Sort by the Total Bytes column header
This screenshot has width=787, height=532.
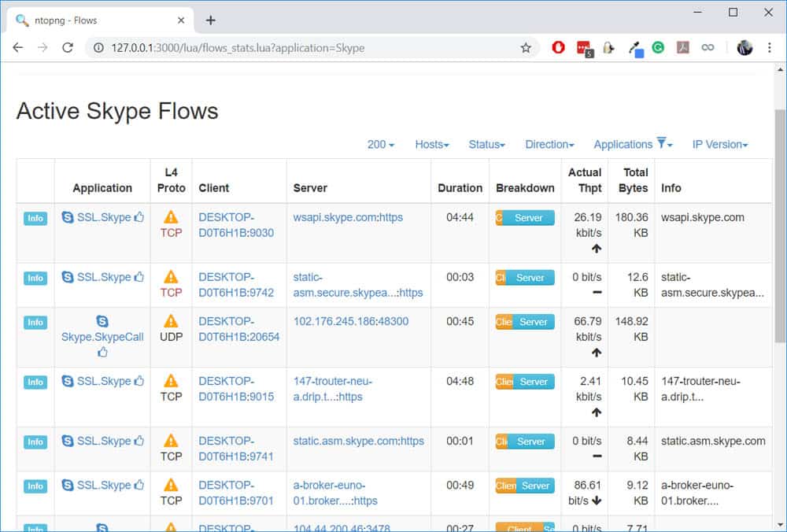(x=633, y=180)
